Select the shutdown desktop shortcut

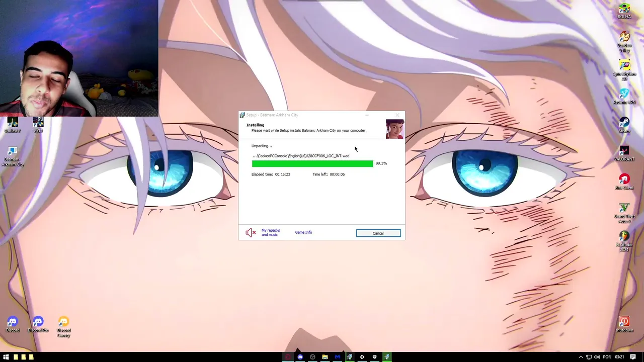point(624,324)
